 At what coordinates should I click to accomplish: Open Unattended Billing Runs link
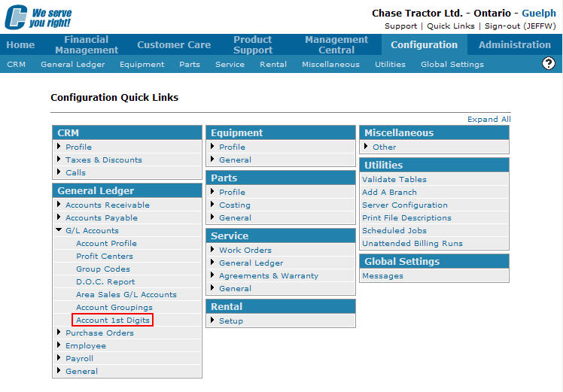point(412,243)
